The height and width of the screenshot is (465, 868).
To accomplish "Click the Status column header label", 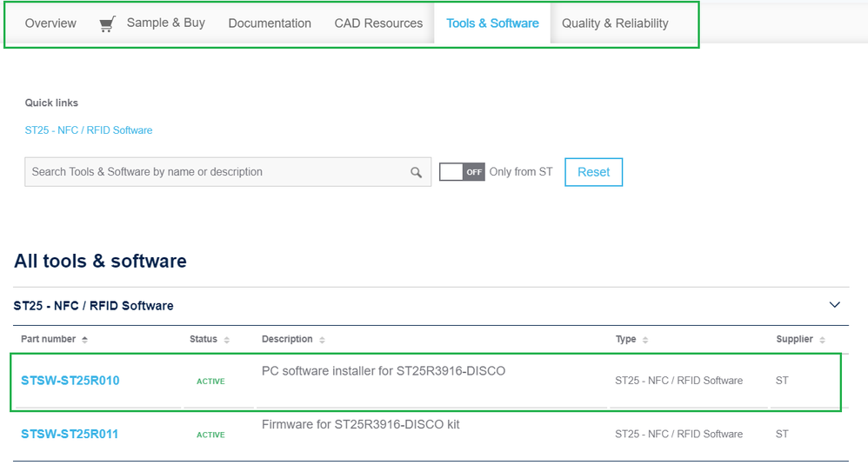I will (x=204, y=339).
